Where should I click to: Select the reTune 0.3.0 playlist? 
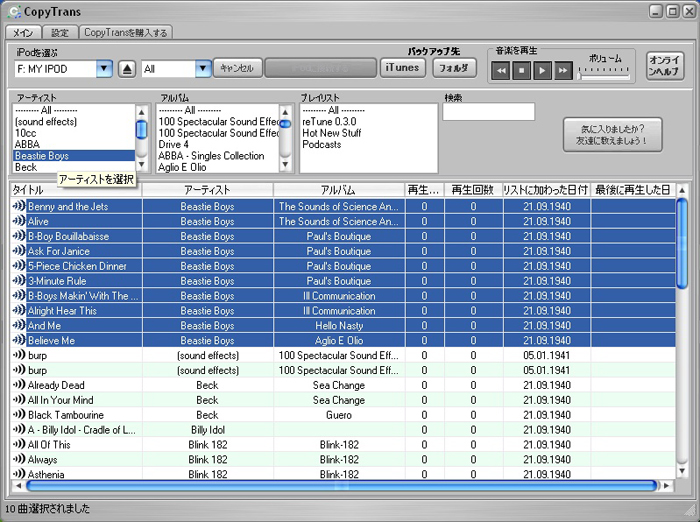[x=368, y=121]
